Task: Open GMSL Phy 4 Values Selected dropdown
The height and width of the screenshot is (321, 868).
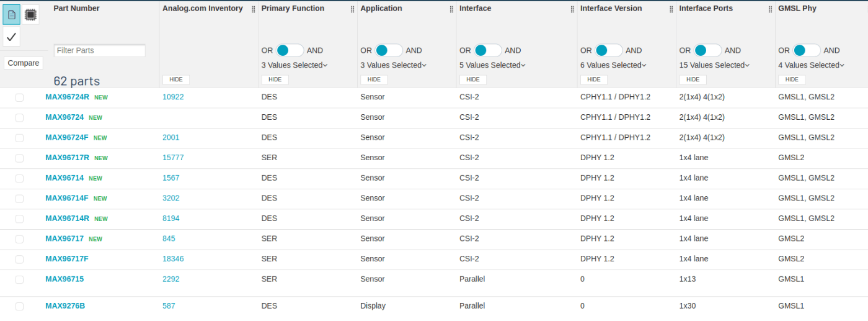Action: click(812, 65)
